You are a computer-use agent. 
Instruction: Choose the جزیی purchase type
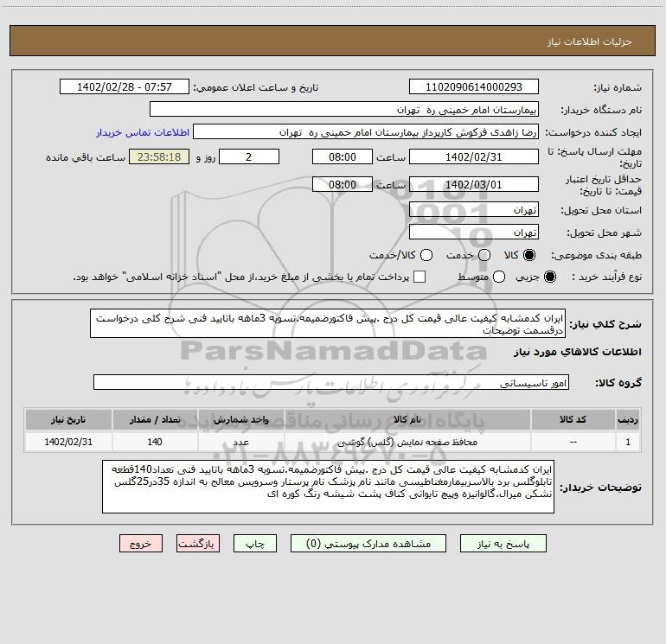point(549,277)
